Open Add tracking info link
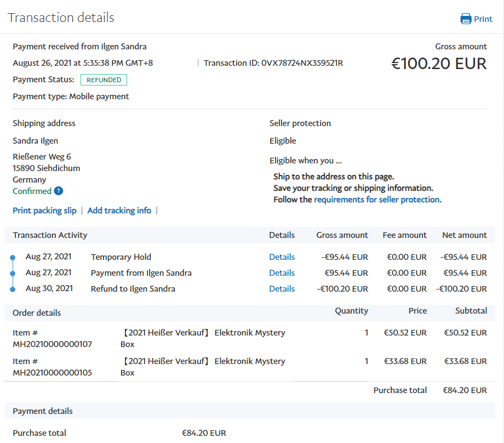 coord(119,211)
